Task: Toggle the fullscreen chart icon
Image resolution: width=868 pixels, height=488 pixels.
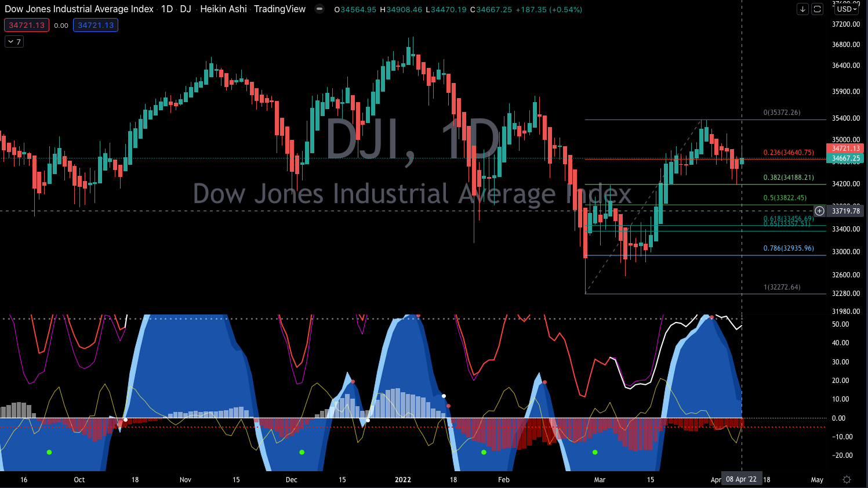Action: tap(817, 9)
